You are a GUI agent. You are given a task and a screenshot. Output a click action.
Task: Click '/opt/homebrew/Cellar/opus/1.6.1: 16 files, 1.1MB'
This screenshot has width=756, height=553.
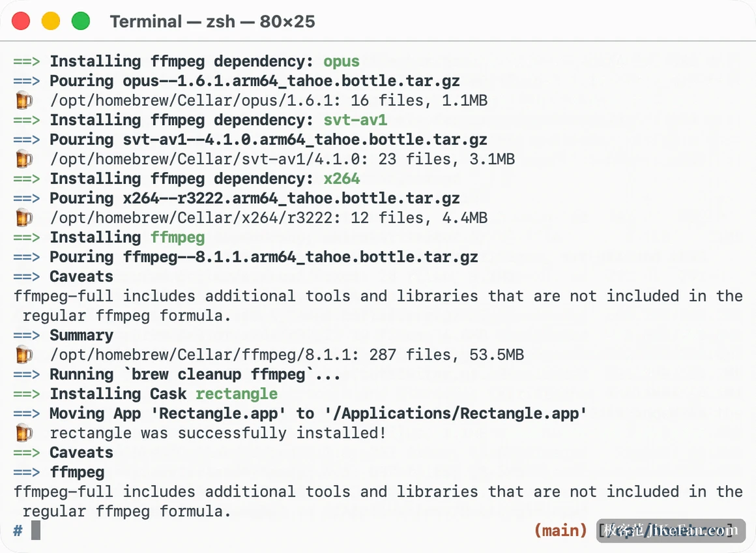tap(269, 100)
